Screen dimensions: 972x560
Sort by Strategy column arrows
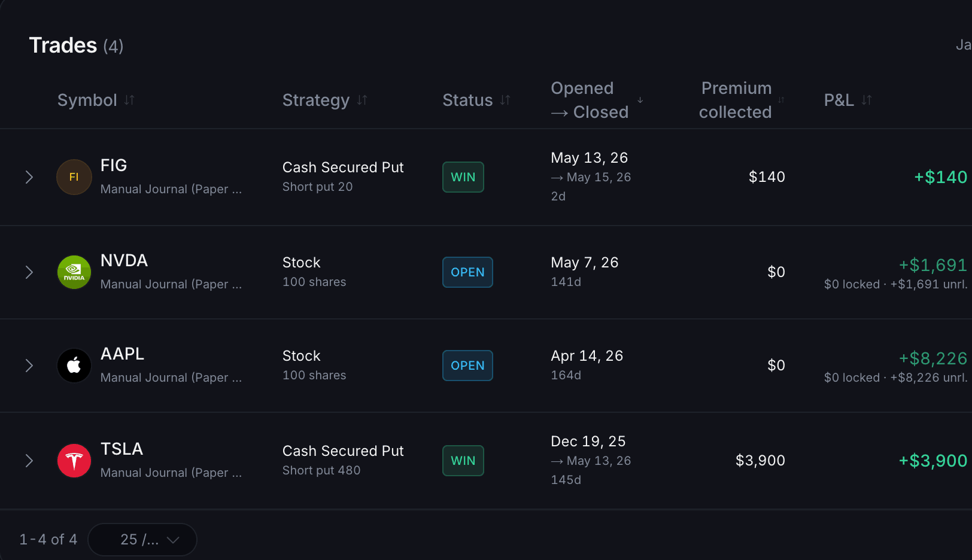(x=362, y=100)
